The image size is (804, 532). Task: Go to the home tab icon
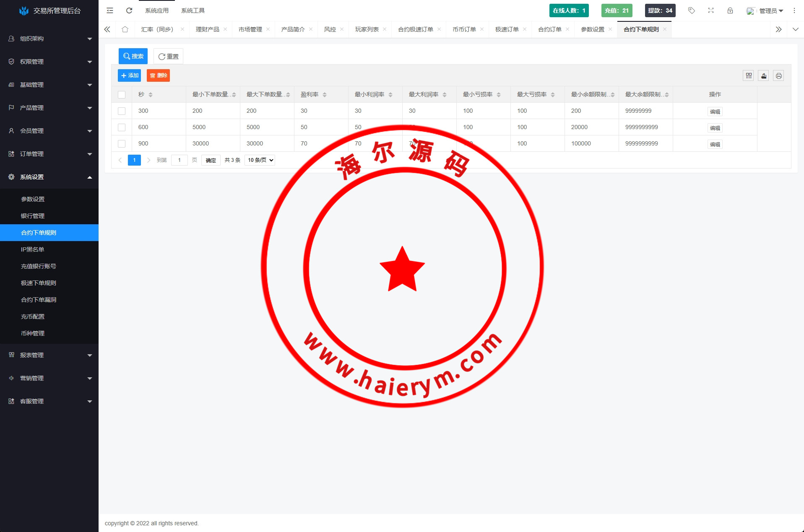125,29
